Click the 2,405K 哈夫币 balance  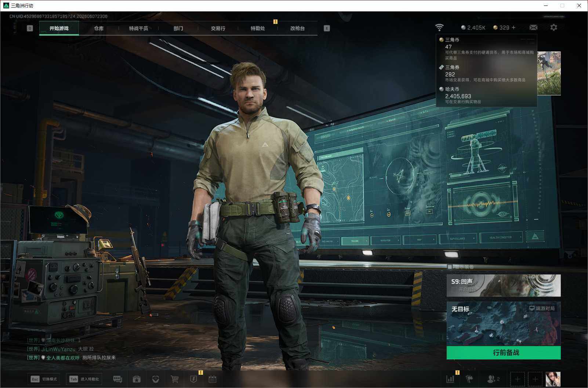pyautogui.click(x=473, y=28)
